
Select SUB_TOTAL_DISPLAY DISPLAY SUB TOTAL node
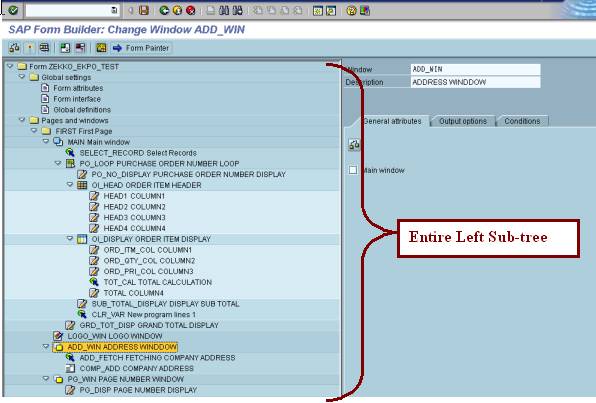pos(165,304)
